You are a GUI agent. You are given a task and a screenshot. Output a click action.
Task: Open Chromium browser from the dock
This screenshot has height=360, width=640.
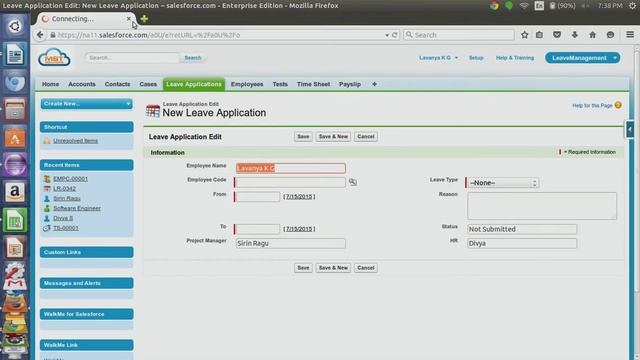tap(15, 82)
